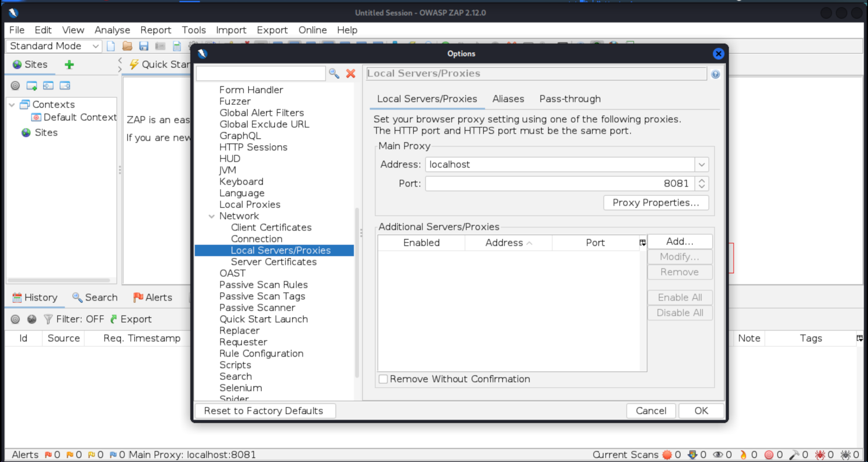Viewport: 868px width, 462px height.
Task: Open the File menu
Action: point(17,30)
